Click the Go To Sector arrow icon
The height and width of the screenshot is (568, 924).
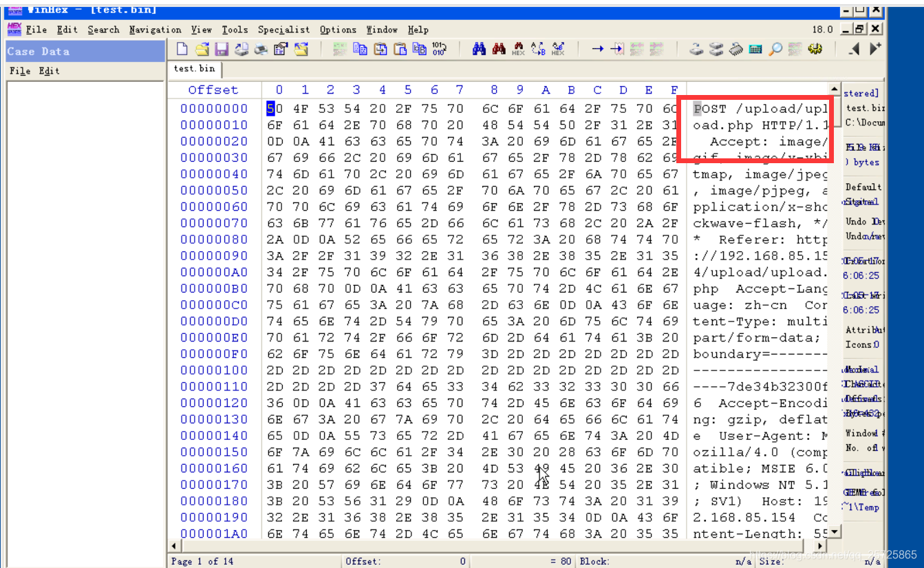point(616,49)
